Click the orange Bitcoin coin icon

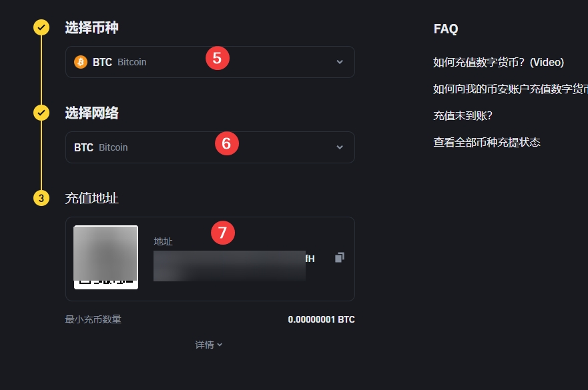coord(81,62)
